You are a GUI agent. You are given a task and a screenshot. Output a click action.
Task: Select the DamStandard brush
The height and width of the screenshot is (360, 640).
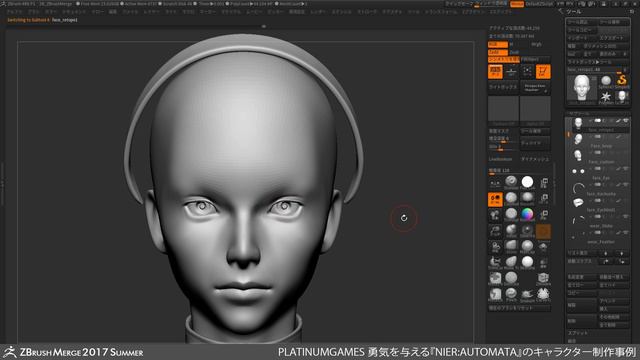point(511,278)
